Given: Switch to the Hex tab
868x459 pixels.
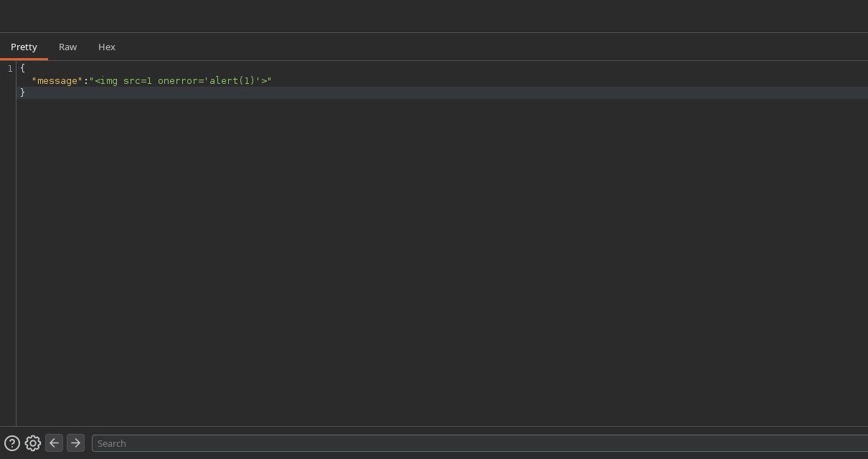Looking at the screenshot, I should pos(107,47).
